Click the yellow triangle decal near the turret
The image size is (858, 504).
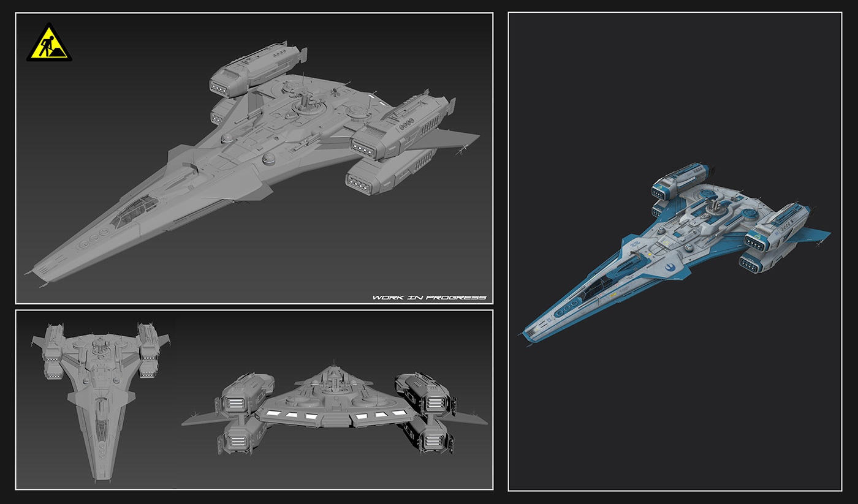tap(666, 242)
